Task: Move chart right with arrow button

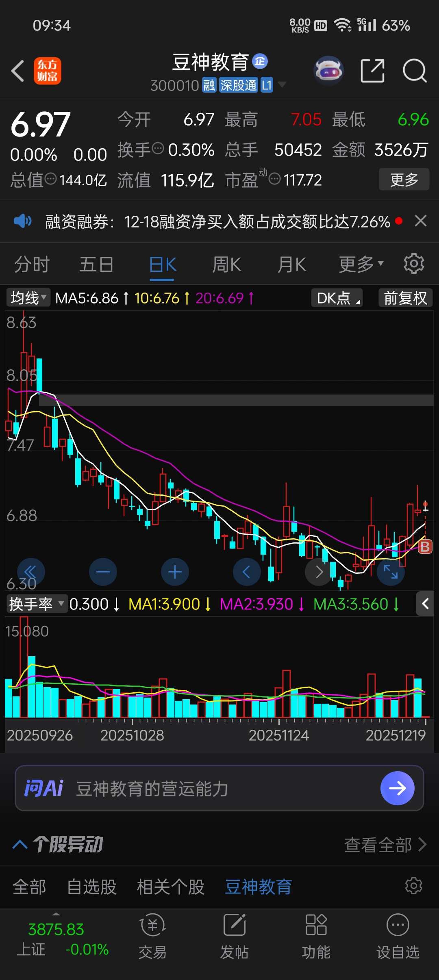Action: (x=319, y=572)
